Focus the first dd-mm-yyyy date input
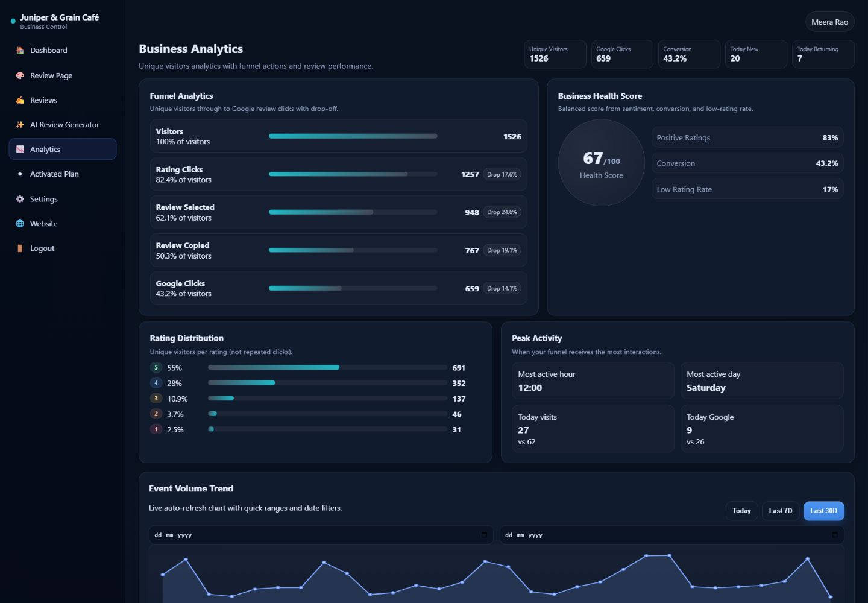Image resolution: width=868 pixels, height=603 pixels. [x=321, y=535]
